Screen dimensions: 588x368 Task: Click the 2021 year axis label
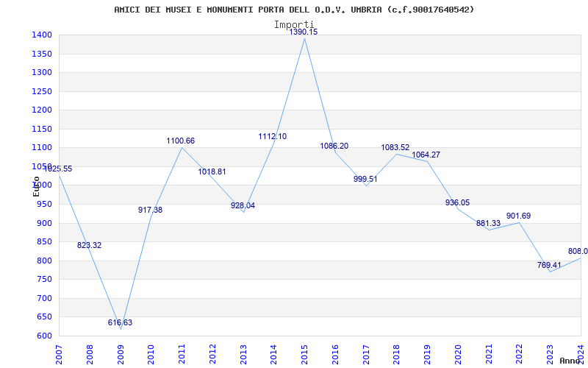click(x=489, y=354)
